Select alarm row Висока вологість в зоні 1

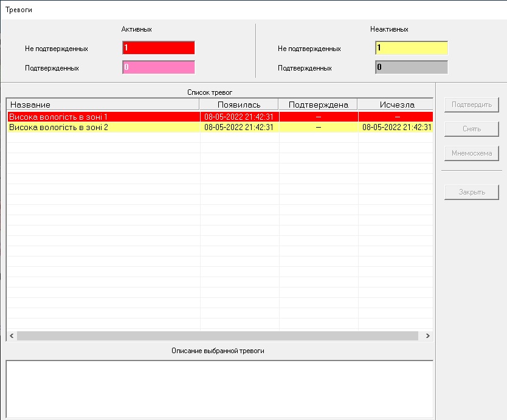click(220, 117)
